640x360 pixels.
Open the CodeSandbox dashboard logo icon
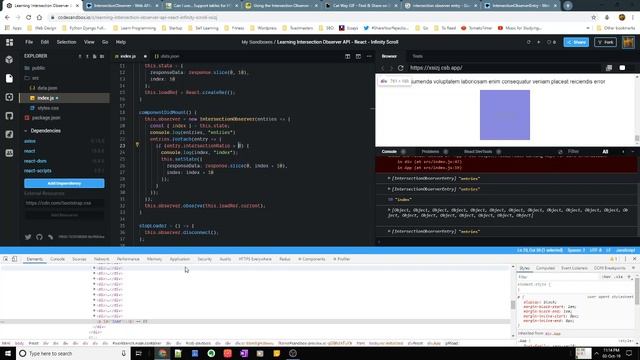coord(9,42)
